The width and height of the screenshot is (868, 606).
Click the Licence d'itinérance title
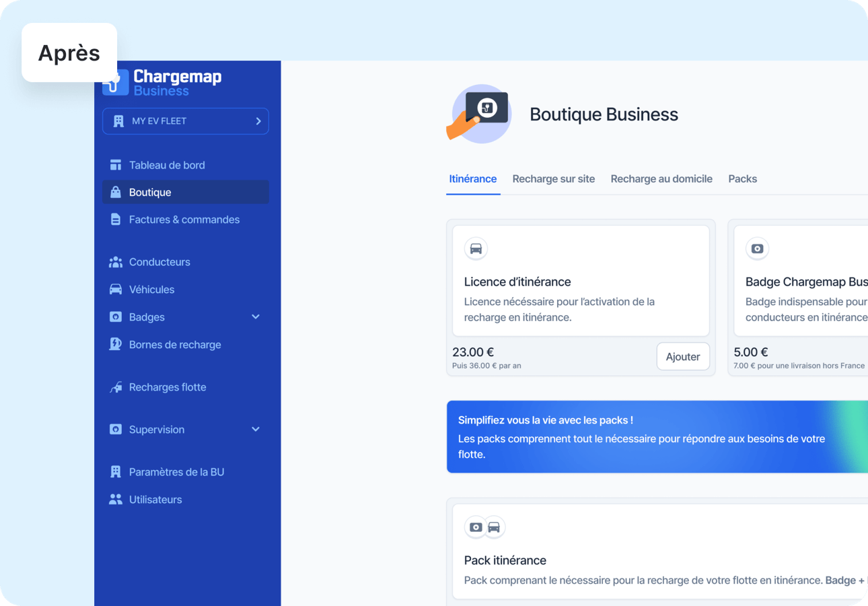coord(517,282)
